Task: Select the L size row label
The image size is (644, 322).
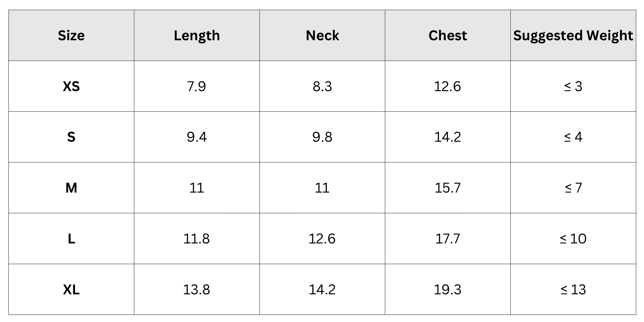Action: click(x=71, y=239)
